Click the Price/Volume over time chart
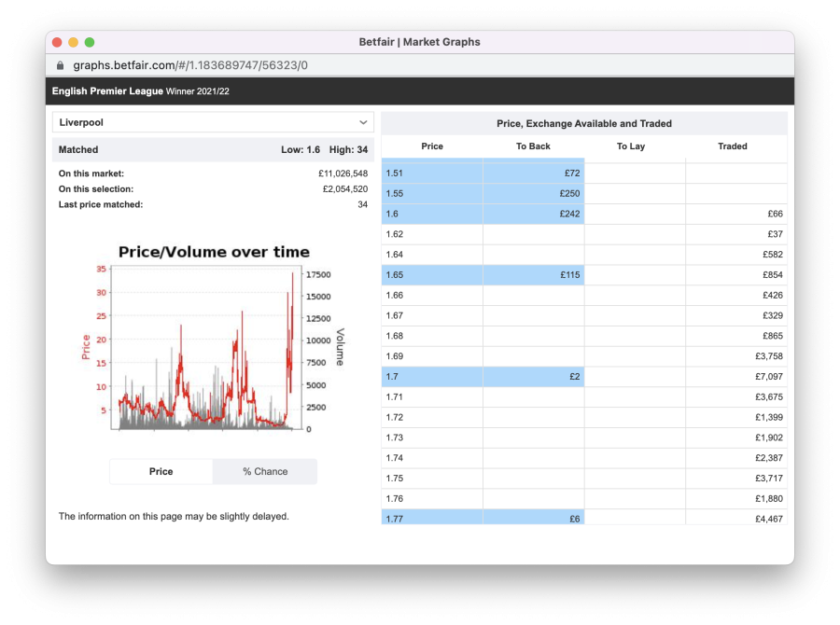This screenshot has width=840, height=625. click(x=213, y=340)
